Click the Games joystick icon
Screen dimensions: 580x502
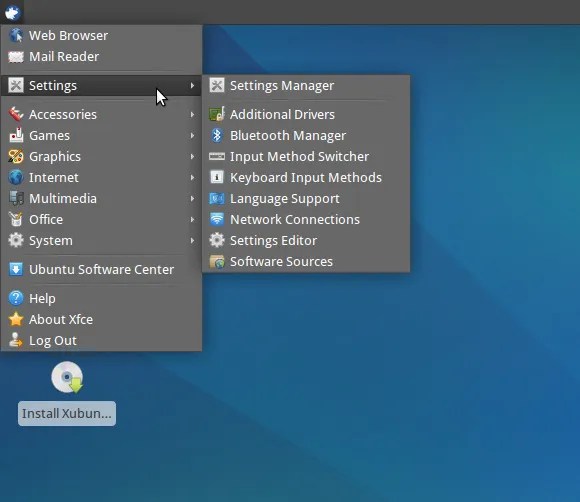coord(16,135)
